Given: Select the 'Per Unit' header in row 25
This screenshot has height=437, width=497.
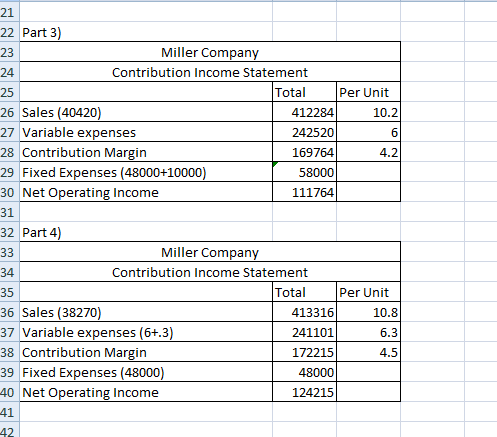Looking at the screenshot, I should [368, 92].
